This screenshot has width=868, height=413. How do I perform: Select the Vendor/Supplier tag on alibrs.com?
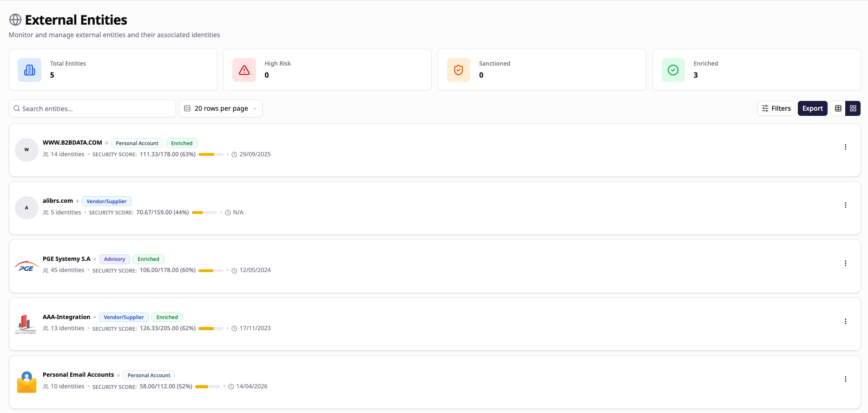(106, 201)
